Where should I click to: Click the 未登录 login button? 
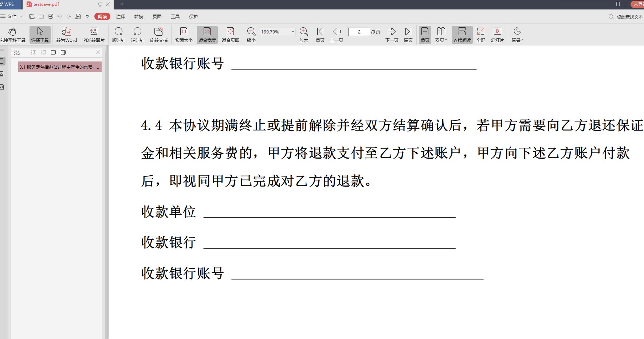click(x=637, y=4)
